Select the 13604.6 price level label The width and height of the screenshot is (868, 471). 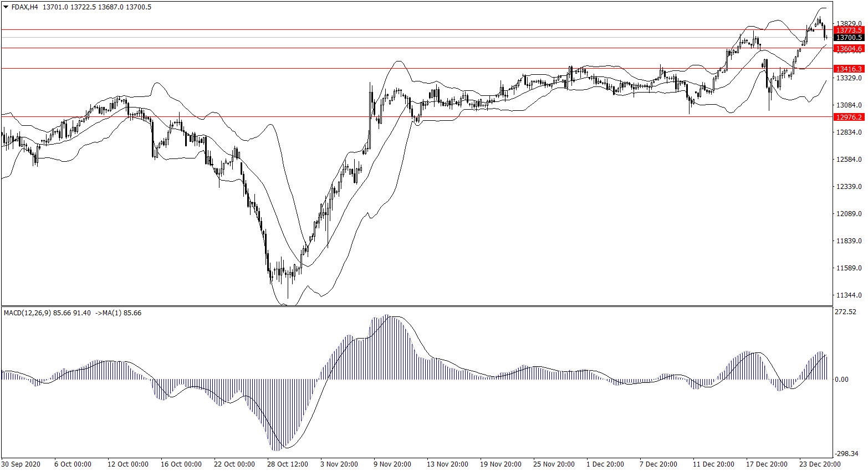coord(849,49)
